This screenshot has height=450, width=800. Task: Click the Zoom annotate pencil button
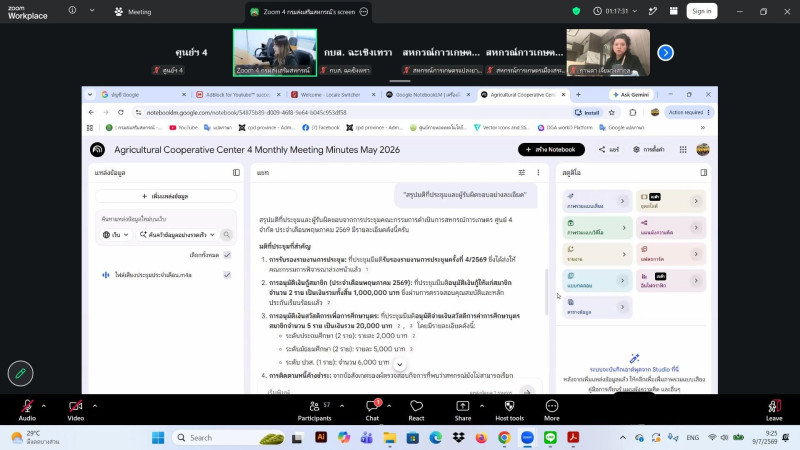(x=20, y=373)
